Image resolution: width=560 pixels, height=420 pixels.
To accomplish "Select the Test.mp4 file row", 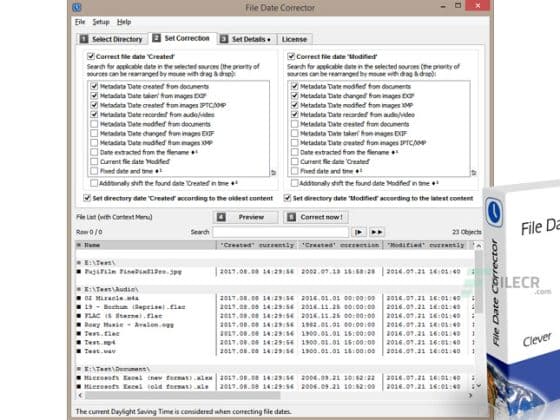I will 275,342.
